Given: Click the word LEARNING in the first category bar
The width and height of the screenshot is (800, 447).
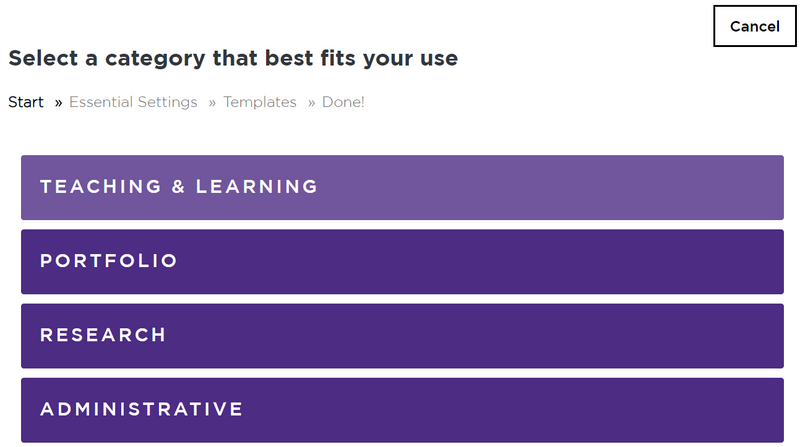Looking at the screenshot, I should pyautogui.click(x=257, y=187).
